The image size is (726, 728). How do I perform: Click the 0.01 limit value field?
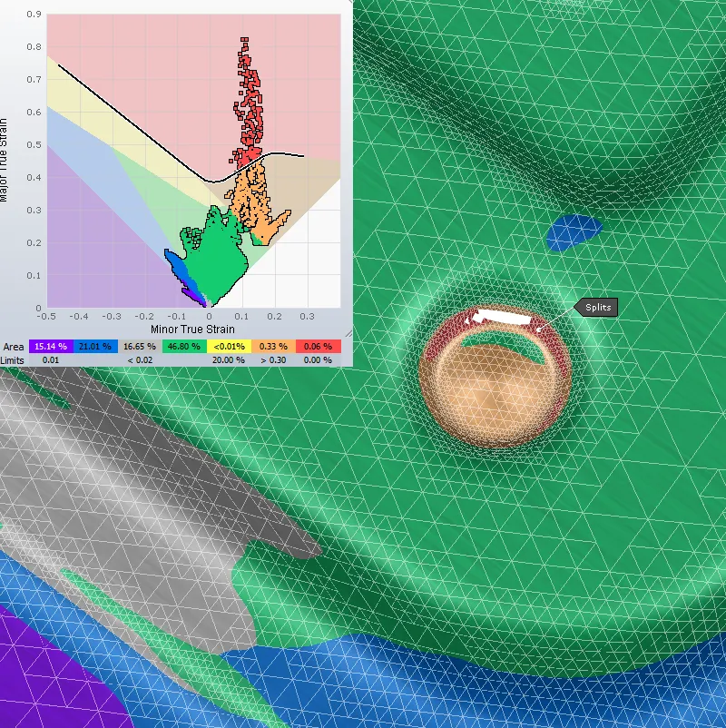51,360
